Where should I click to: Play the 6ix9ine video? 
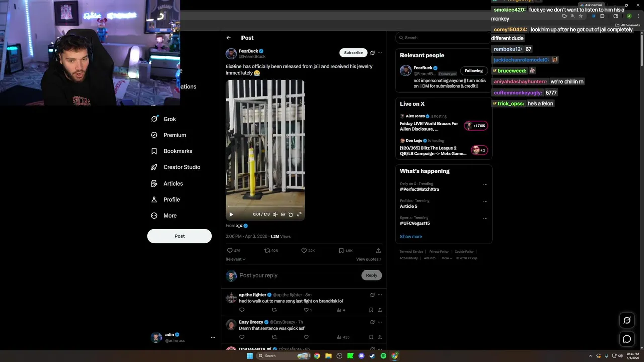[x=231, y=214]
